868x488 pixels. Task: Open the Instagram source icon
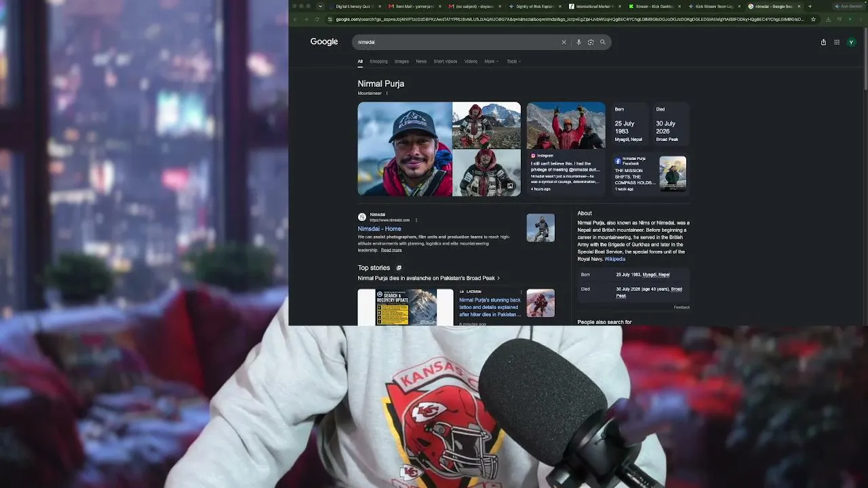pyautogui.click(x=534, y=155)
